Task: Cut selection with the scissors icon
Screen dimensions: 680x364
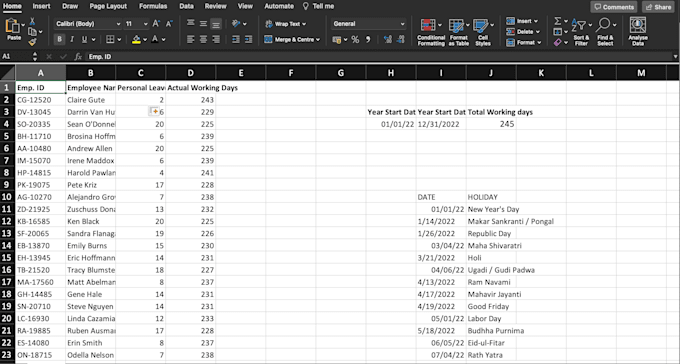Action: tap(32, 22)
